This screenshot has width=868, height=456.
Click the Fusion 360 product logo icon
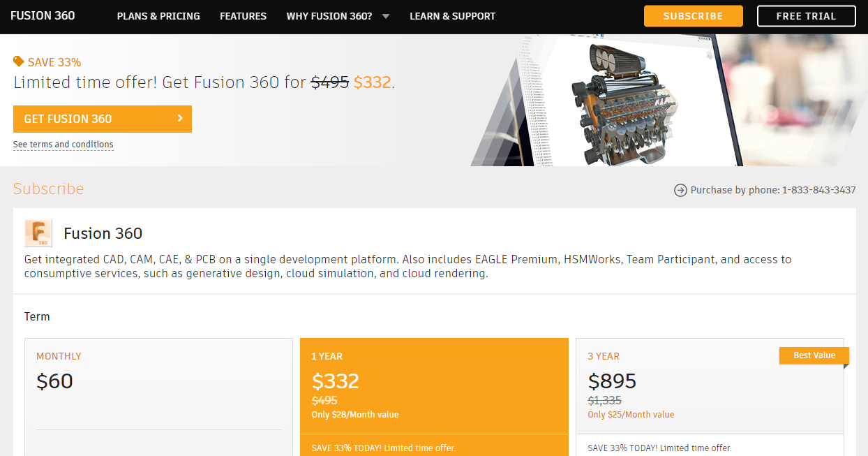[x=38, y=233]
